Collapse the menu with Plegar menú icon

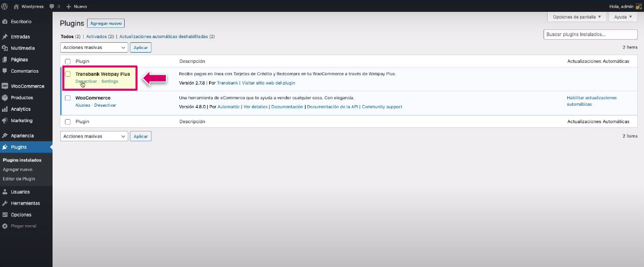pyautogui.click(x=5, y=226)
